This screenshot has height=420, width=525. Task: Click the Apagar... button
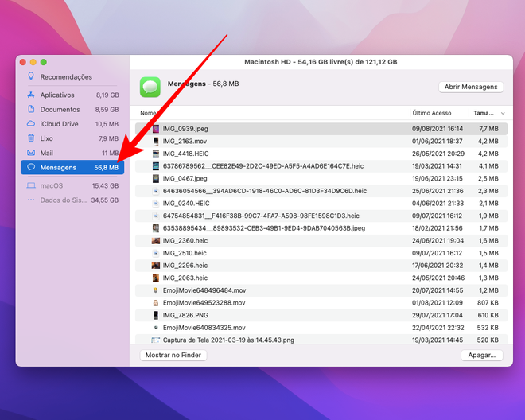482,355
